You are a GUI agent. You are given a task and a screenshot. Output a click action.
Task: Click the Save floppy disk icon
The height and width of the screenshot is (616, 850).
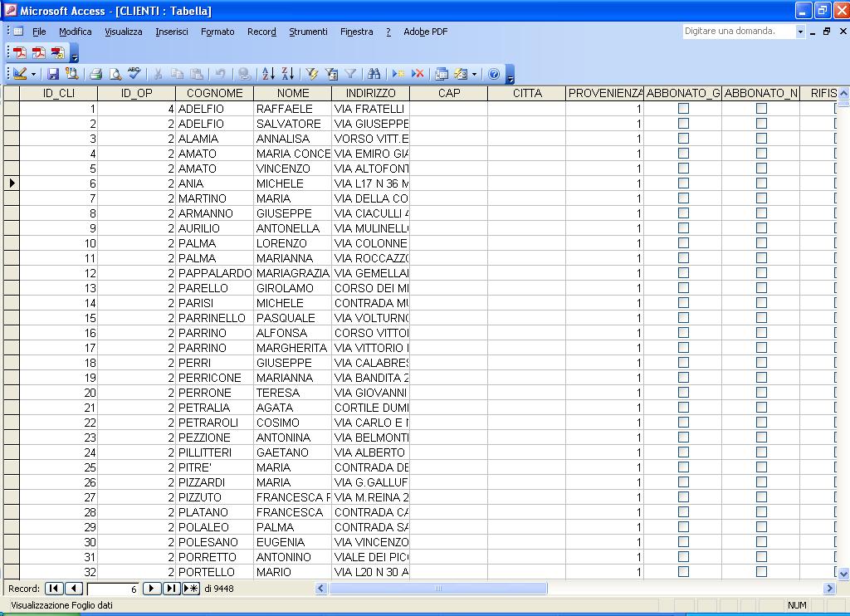click(53, 74)
